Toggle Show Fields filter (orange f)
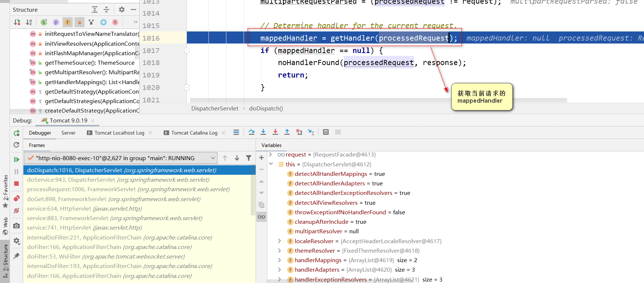Screen dimensions: 644x283 pyautogui.click(x=68, y=22)
